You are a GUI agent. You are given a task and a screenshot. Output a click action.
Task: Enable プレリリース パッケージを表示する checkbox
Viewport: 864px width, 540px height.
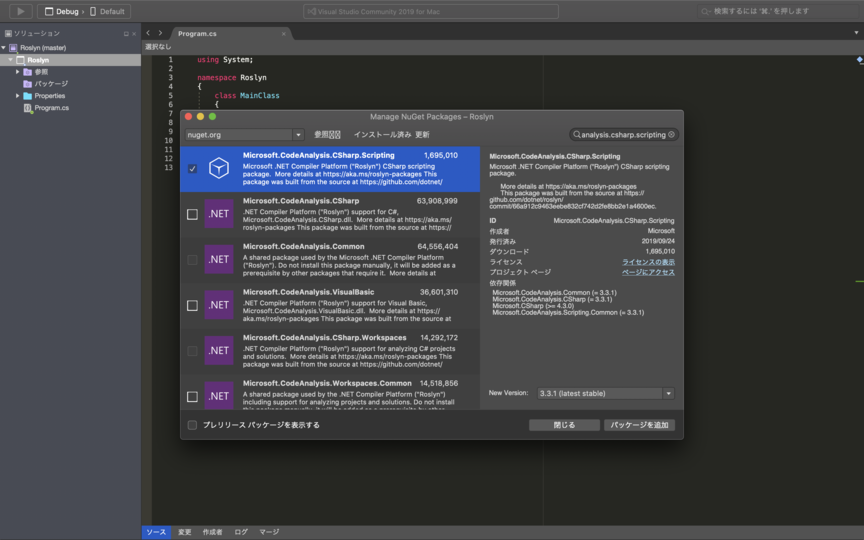(x=192, y=425)
